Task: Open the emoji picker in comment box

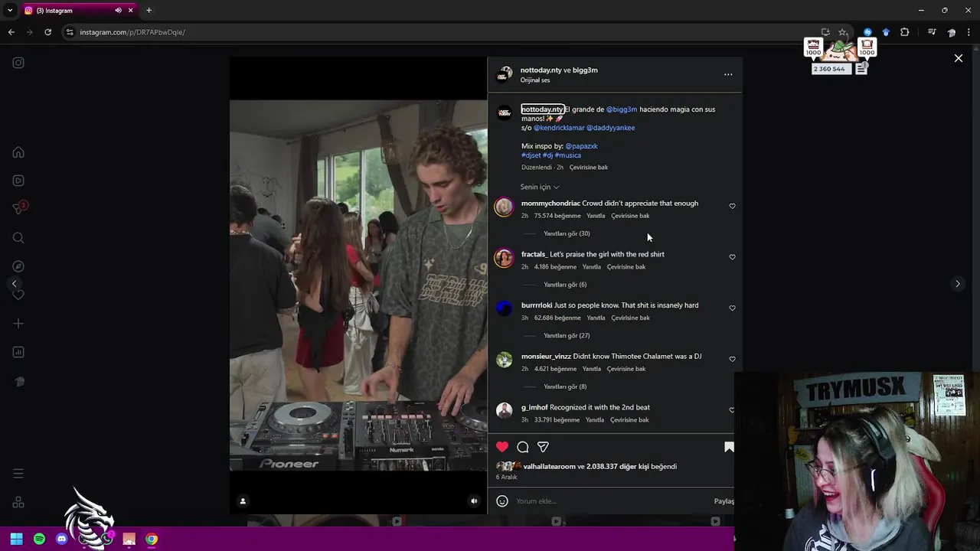Action: coord(502,501)
